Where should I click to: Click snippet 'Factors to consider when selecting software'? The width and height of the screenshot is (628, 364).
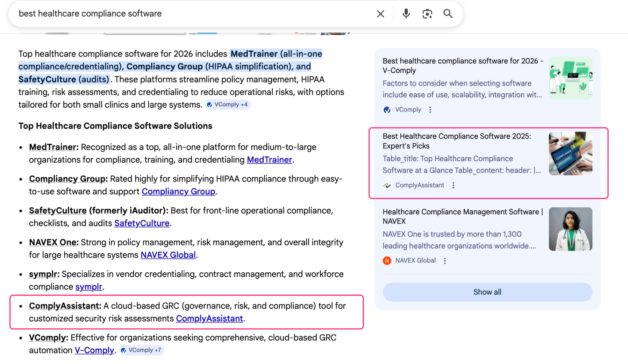click(457, 83)
